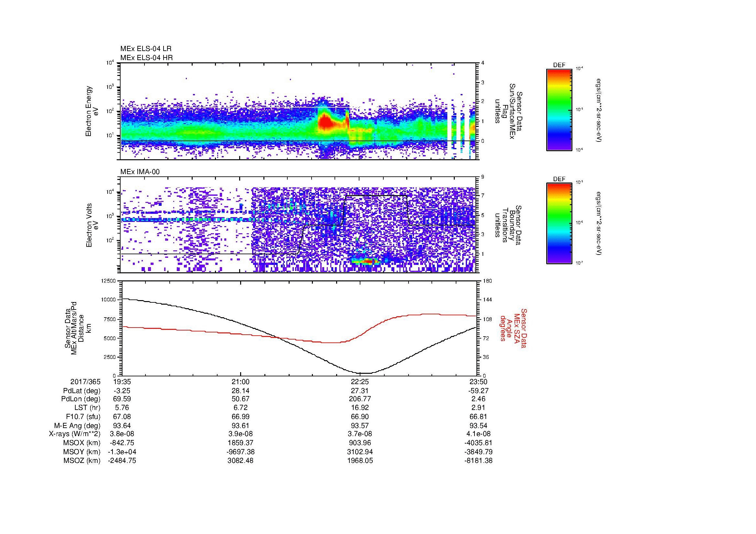Viewport: 756px width, 534px height.
Task: Click the "PdLat (deg)" row label
Action: [x=82, y=391]
